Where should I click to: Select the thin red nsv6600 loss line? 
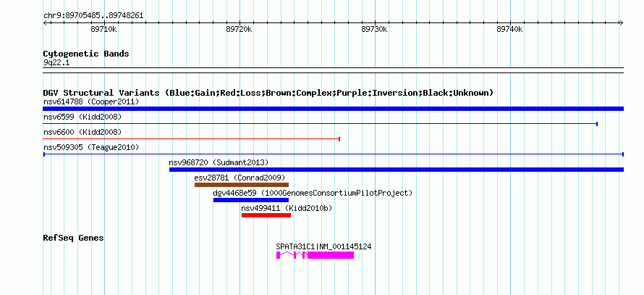[192, 139]
